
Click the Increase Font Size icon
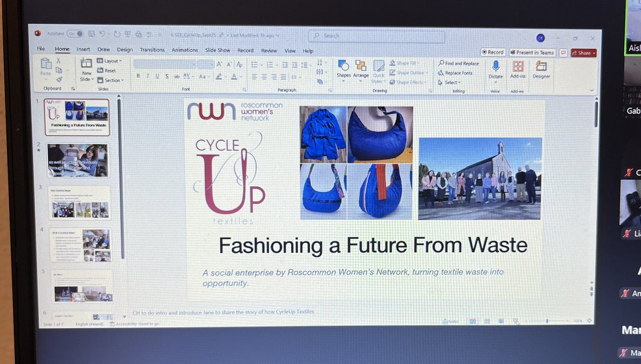[x=219, y=64]
